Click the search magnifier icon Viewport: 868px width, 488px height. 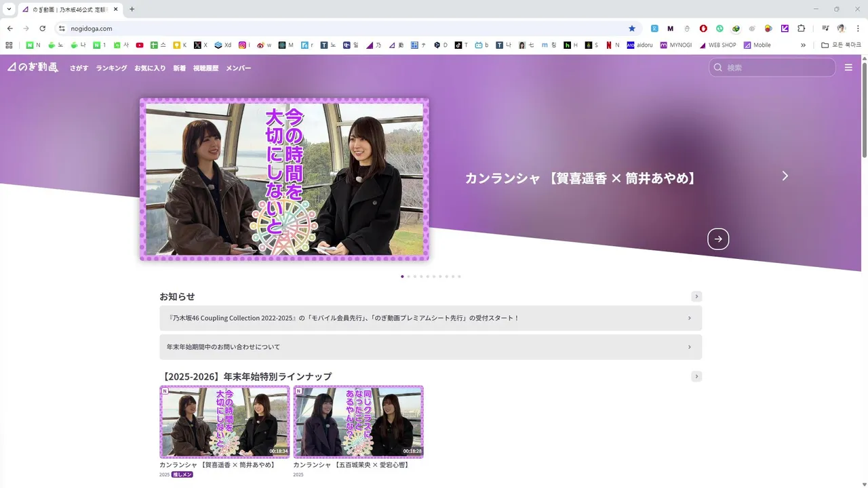pyautogui.click(x=718, y=68)
